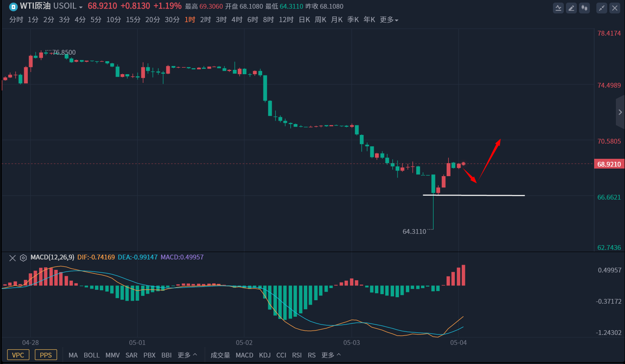This screenshot has height=364, width=625.
Task: Select the RSI sub indicator
Action: (297, 355)
